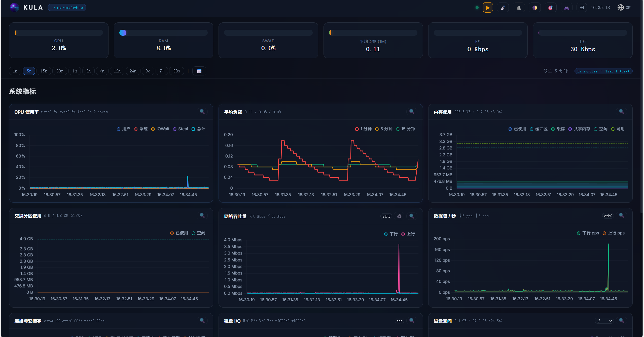Open the dashboard grid layout icon

point(581,7)
